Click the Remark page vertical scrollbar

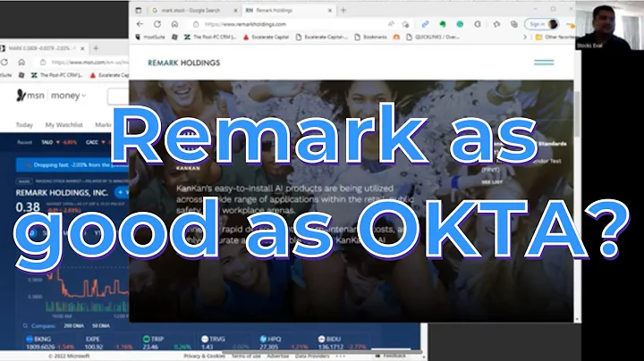coord(577,115)
